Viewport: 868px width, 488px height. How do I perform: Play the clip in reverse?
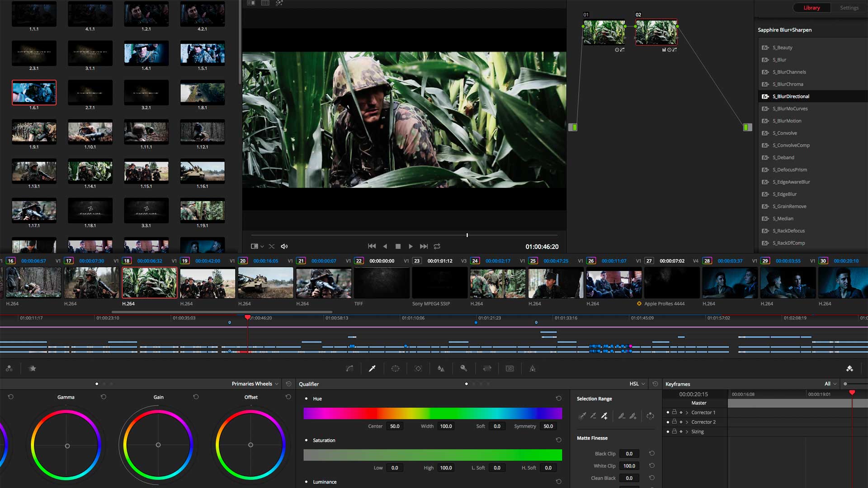385,246
